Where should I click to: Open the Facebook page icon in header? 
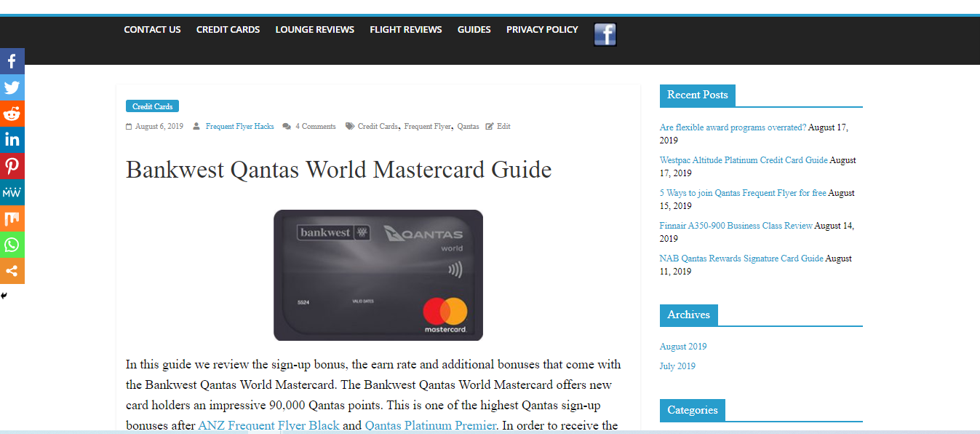605,34
